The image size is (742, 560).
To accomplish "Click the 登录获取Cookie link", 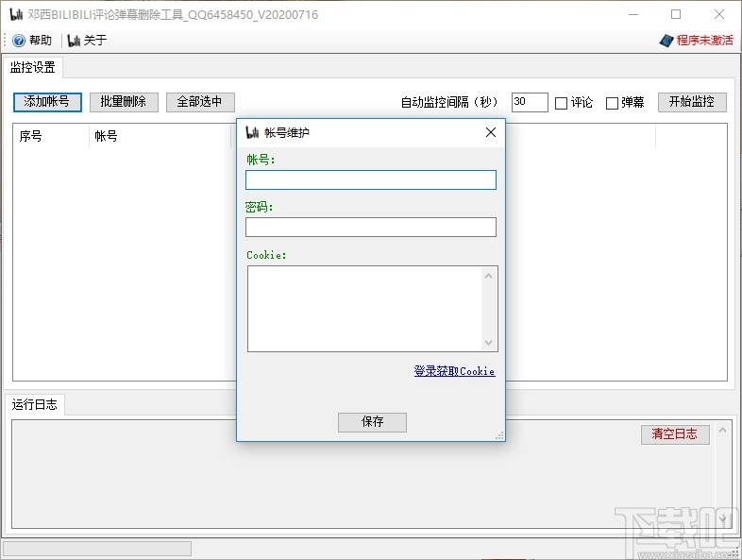I will (x=454, y=371).
